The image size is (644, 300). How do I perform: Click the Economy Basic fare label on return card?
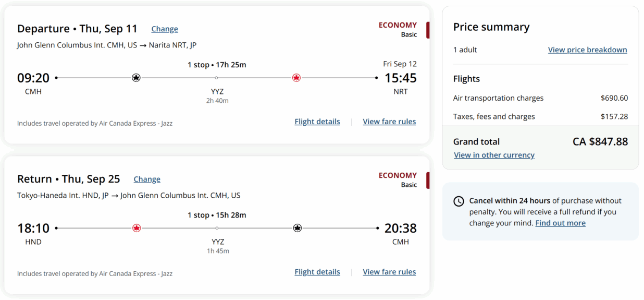point(398,180)
